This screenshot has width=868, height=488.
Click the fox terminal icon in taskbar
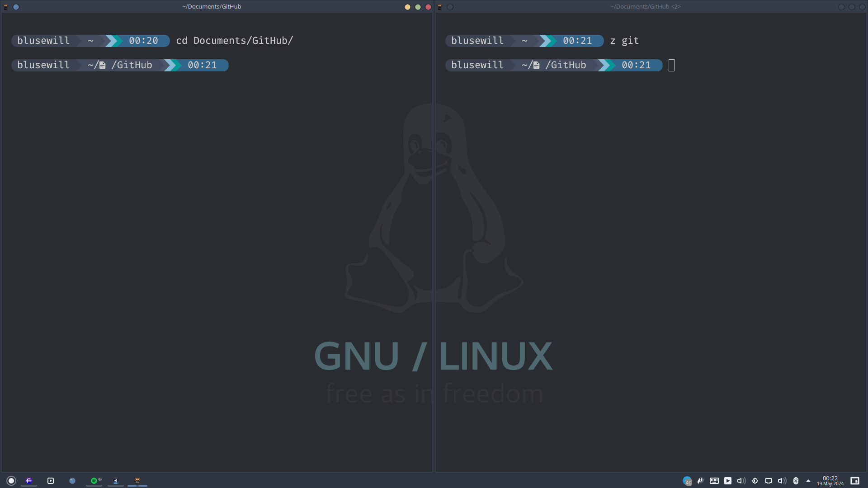[x=137, y=480]
